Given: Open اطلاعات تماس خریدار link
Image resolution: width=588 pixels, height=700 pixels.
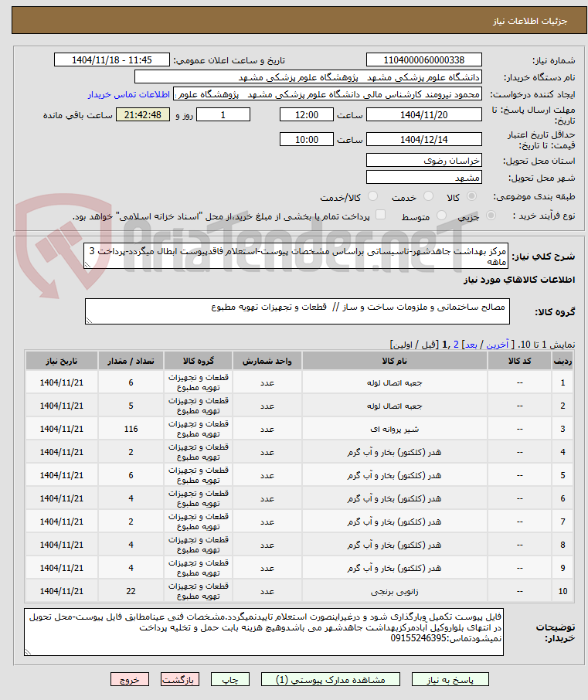Looking at the screenshot, I should coord(129,94).
